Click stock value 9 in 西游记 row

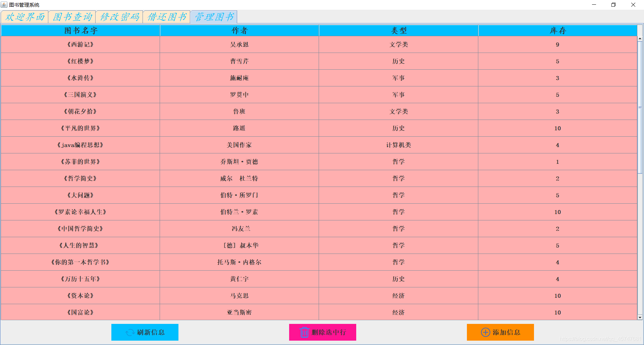pos(558,45)
